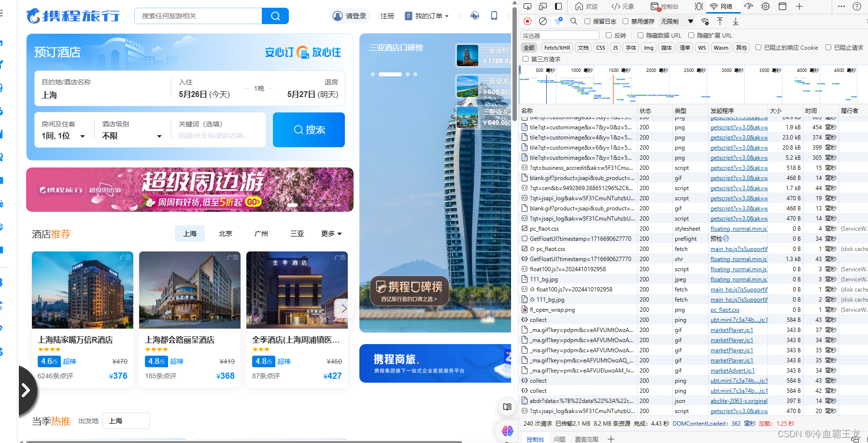Open network conditions wifi-gear icon
The image size is (868, 443).
click(x=705, y=21)
